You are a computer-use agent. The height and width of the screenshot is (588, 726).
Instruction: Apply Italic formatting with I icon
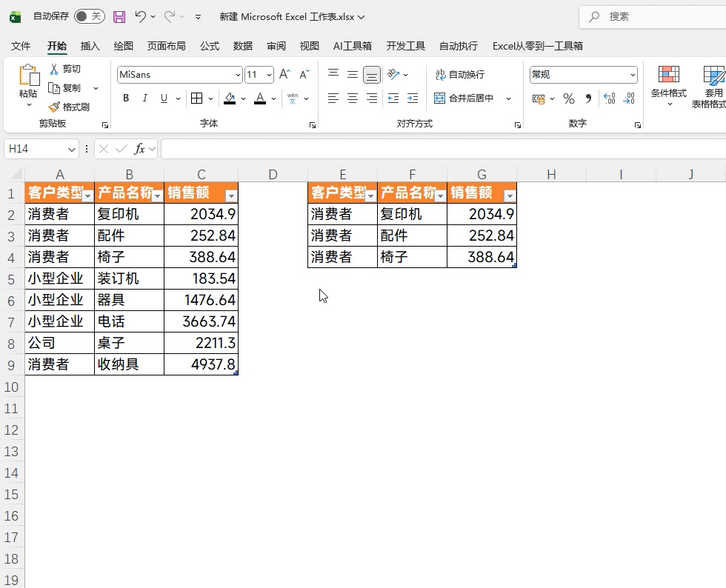coord(145,98)
